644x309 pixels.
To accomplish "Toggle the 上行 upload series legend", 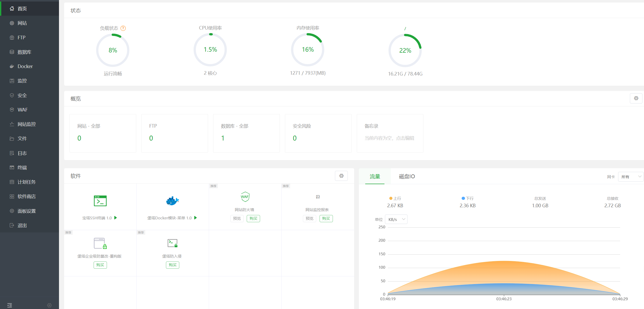I will click(x=395, y=198).
